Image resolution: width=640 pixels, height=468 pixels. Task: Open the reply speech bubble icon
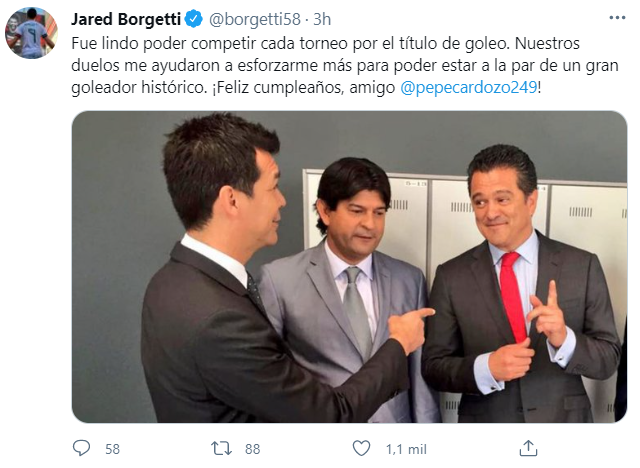coord(81,448)
